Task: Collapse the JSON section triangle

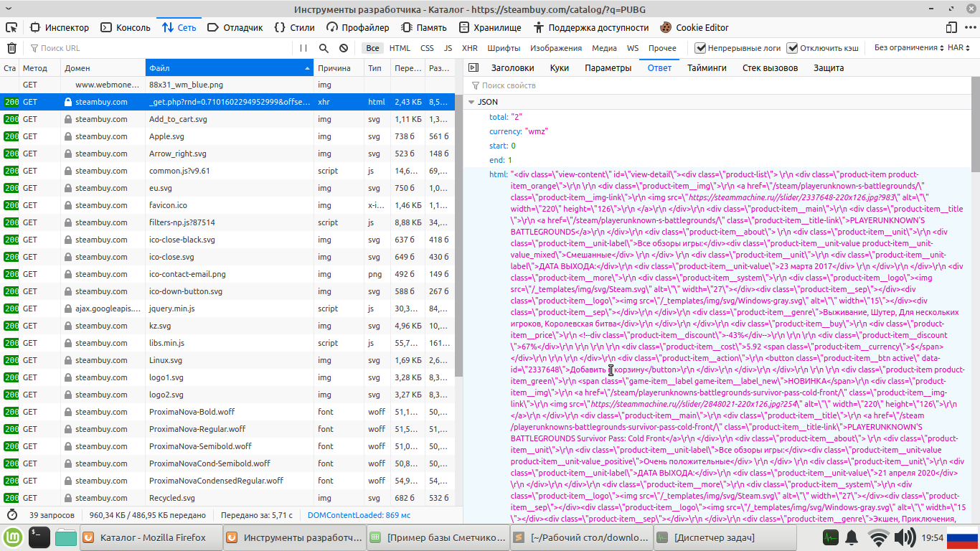Action: coord(471,102)
